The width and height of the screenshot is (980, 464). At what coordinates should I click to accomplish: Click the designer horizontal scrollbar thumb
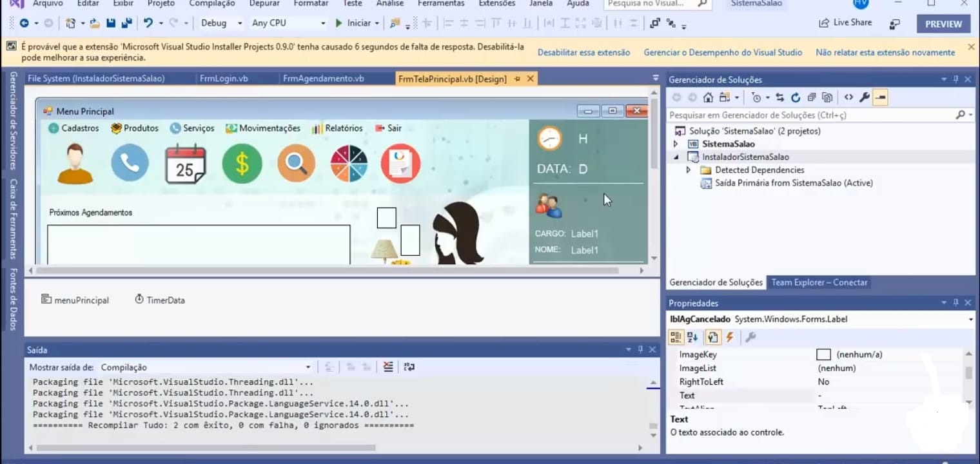328,271
